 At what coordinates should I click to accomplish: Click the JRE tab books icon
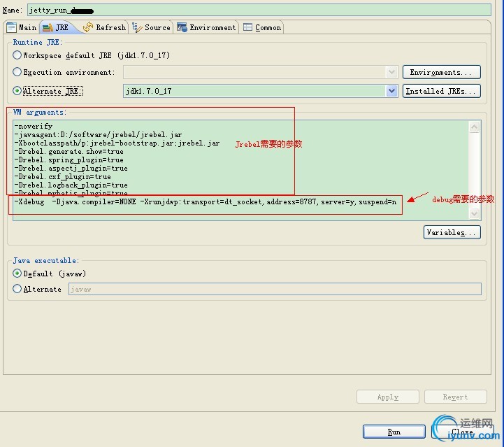[48, 28]
